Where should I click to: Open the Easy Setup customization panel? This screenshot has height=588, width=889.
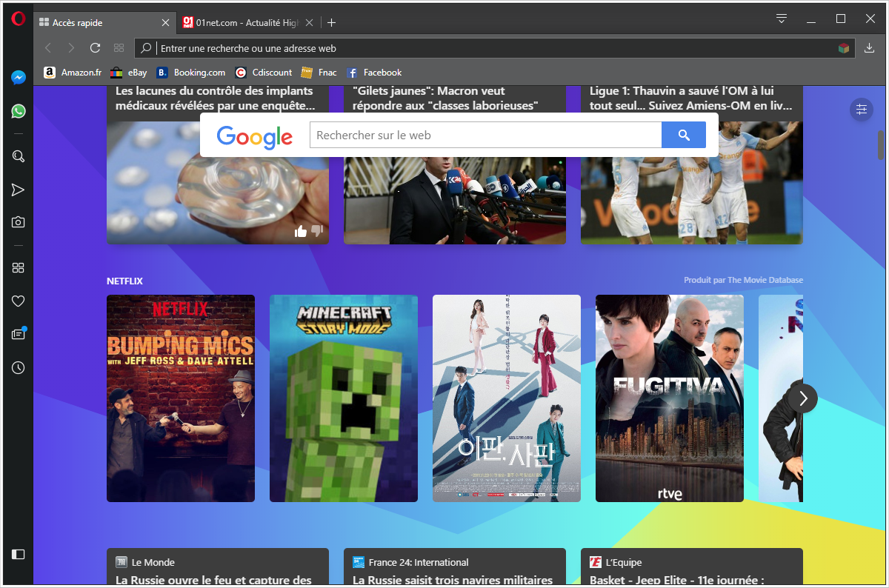pyautogui.click(x=861, y=110)
